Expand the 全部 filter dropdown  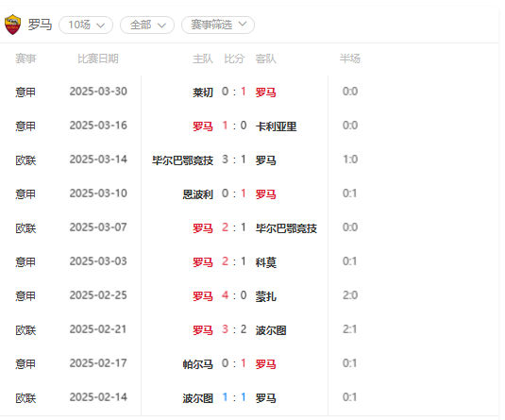point(147,25)
